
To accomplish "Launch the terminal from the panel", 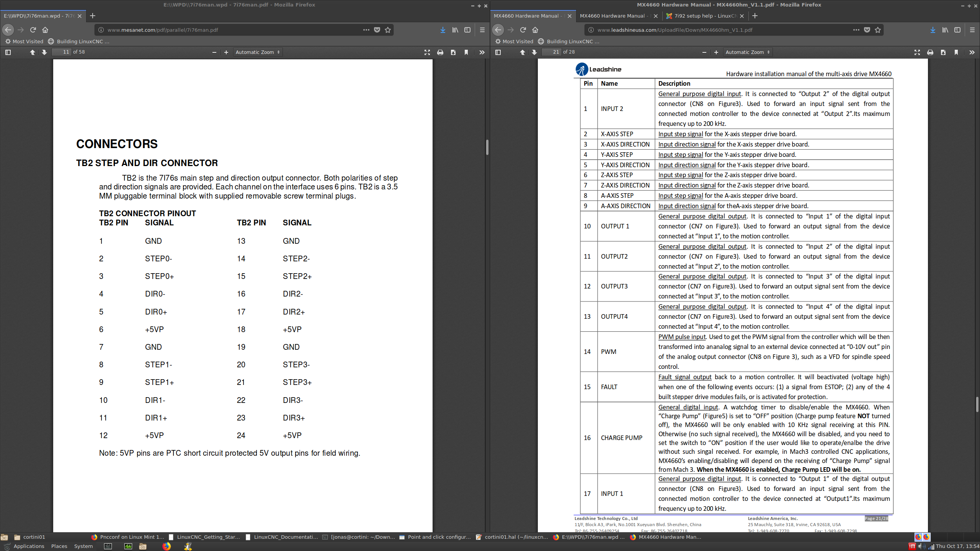I will [108, 546].
